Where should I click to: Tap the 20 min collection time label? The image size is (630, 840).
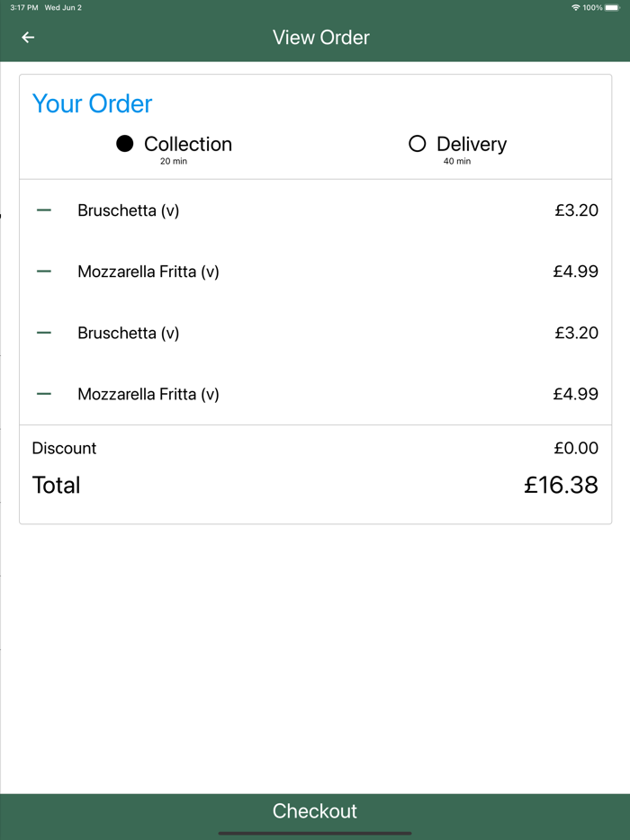pos(174,162)
